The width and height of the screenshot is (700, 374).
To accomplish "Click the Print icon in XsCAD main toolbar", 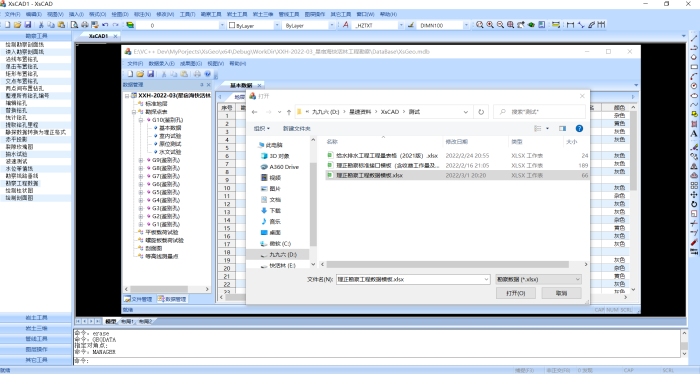I will (84, 25).
